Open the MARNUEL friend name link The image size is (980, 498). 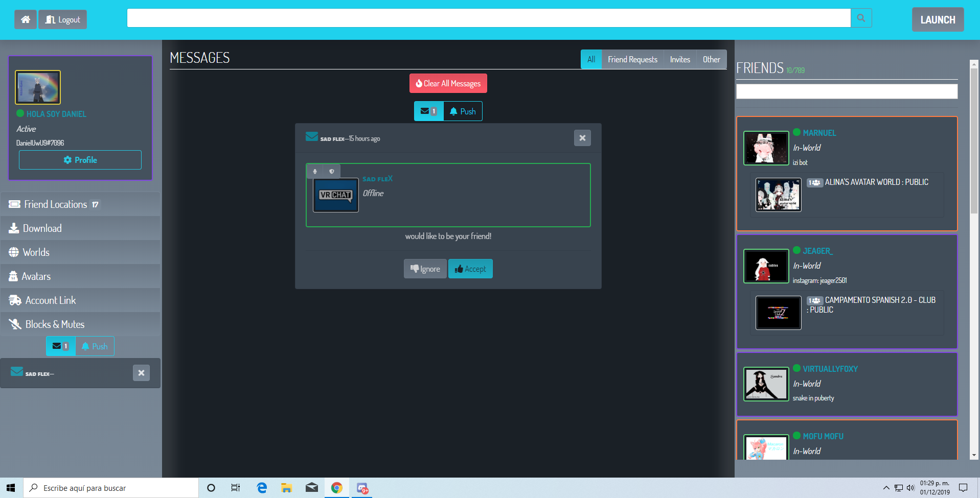(819, 133)
